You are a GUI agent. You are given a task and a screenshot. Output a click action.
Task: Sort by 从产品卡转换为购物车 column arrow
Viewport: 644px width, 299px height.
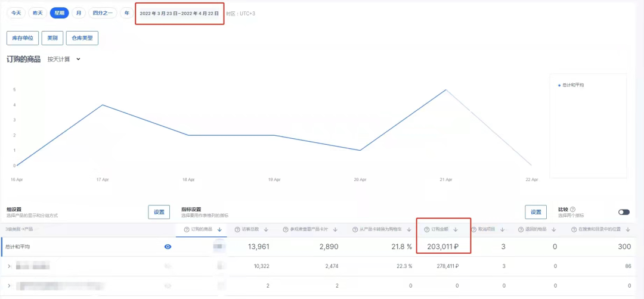pyautogui.click(x=409, y=229)
